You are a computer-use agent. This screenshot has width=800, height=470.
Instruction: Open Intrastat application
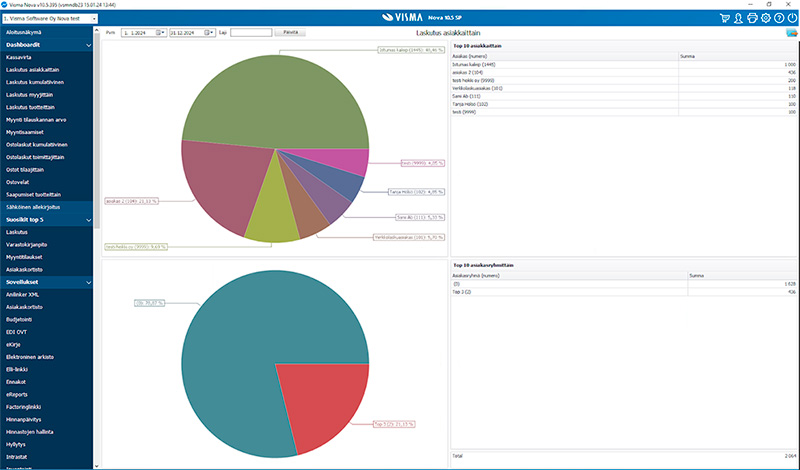tap(16, 457)
